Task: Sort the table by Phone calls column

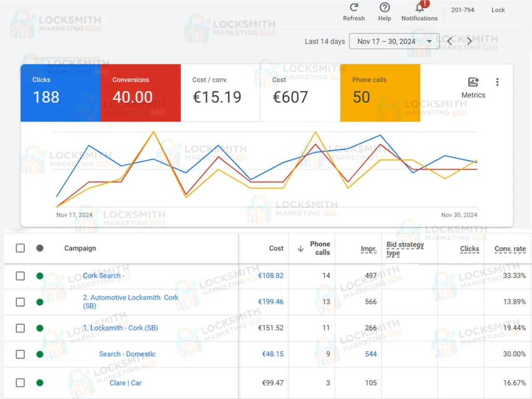Action: (320, 248)
